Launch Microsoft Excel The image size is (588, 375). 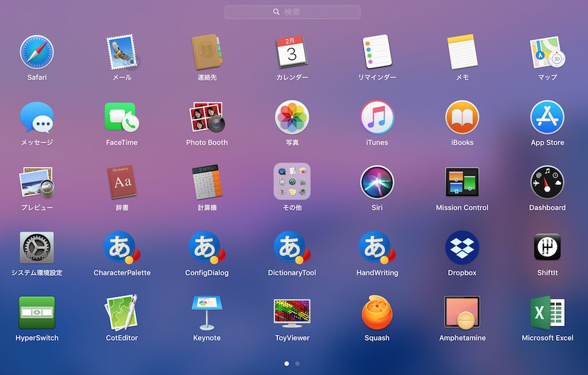tap(547, 313)
